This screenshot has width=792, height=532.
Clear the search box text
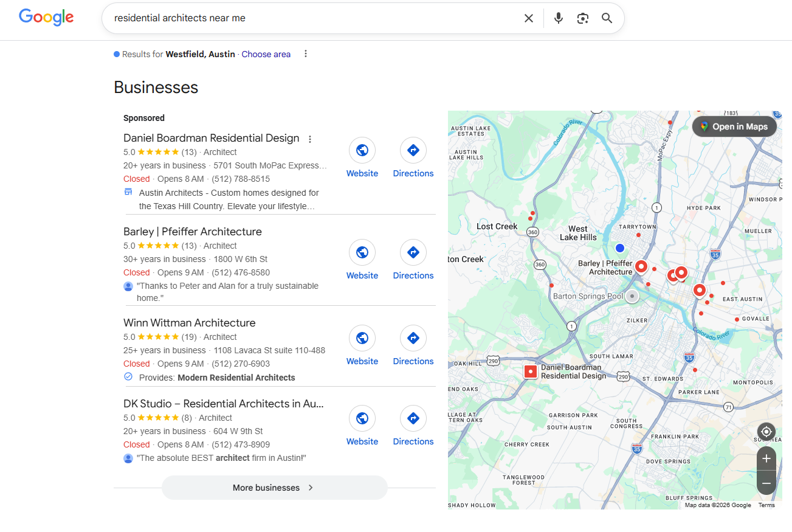coord(529,18)
